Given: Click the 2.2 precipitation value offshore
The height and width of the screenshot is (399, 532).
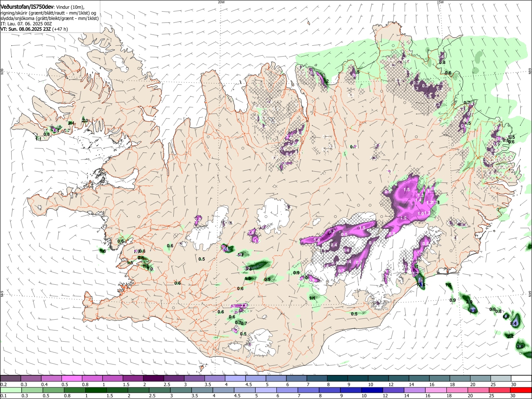Looking at the screenshot, I should click(x=511, y=336).
